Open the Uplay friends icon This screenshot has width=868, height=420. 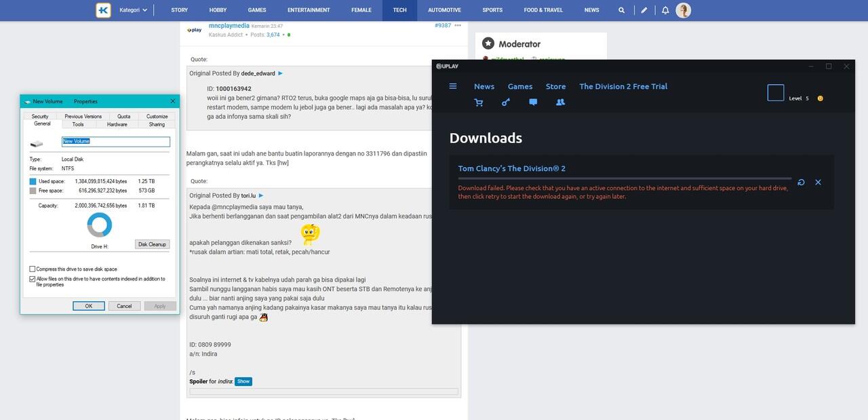(560, 102)
